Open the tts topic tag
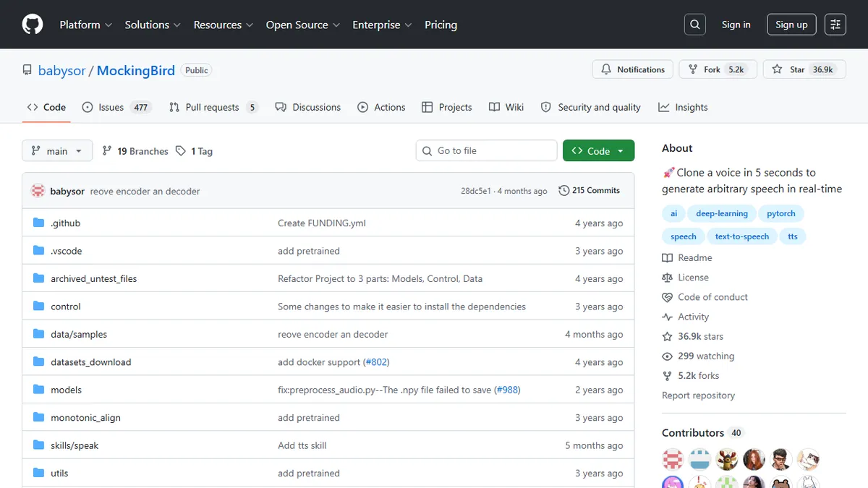This screenshot has width=868, height=488. click(793, 236)
